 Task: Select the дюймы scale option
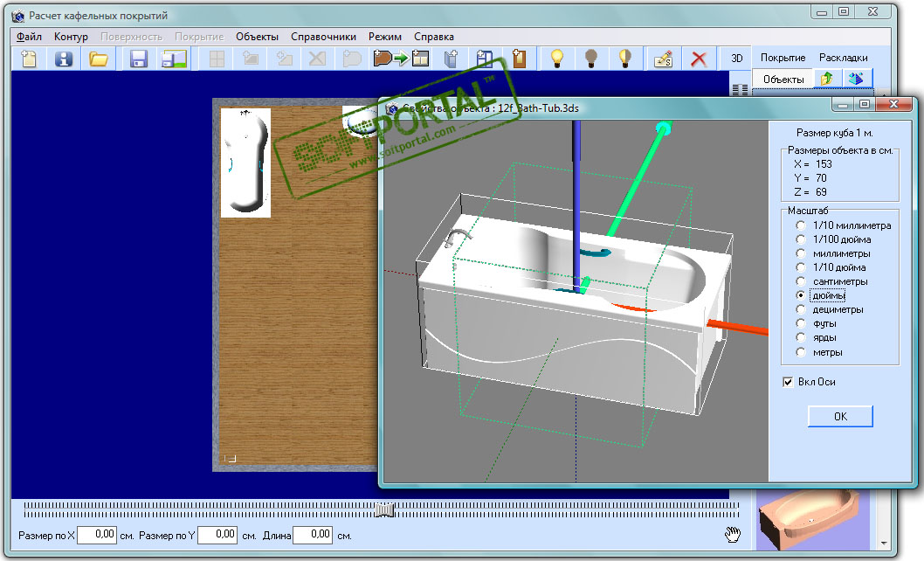tap(822, 295)
